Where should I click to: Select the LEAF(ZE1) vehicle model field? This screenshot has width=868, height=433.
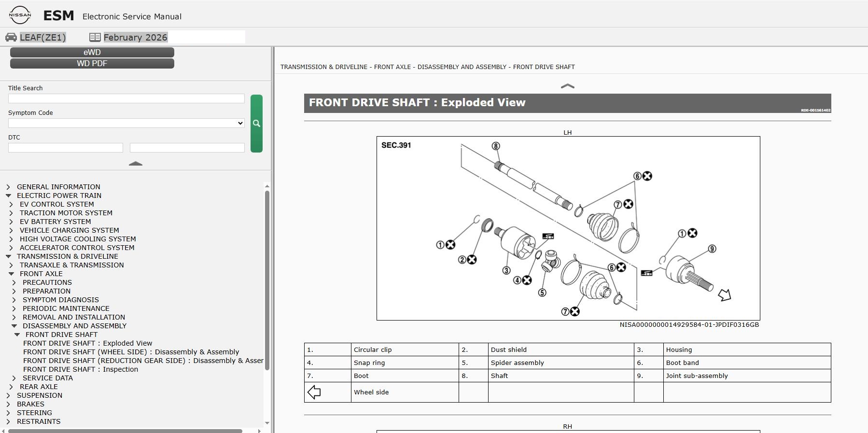point(42,37)
